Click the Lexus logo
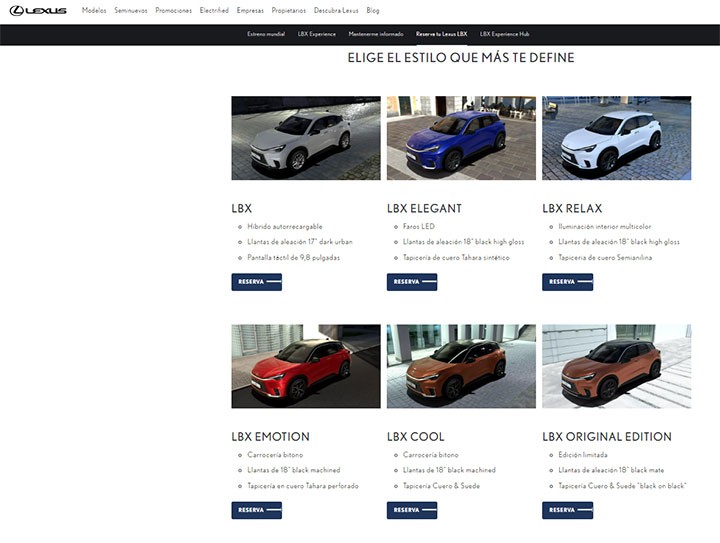 click(x=38, y=11)
